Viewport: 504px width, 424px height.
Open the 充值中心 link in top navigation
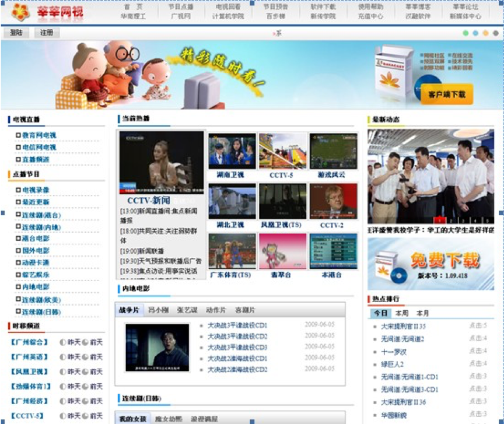click(x=370, y=16)
